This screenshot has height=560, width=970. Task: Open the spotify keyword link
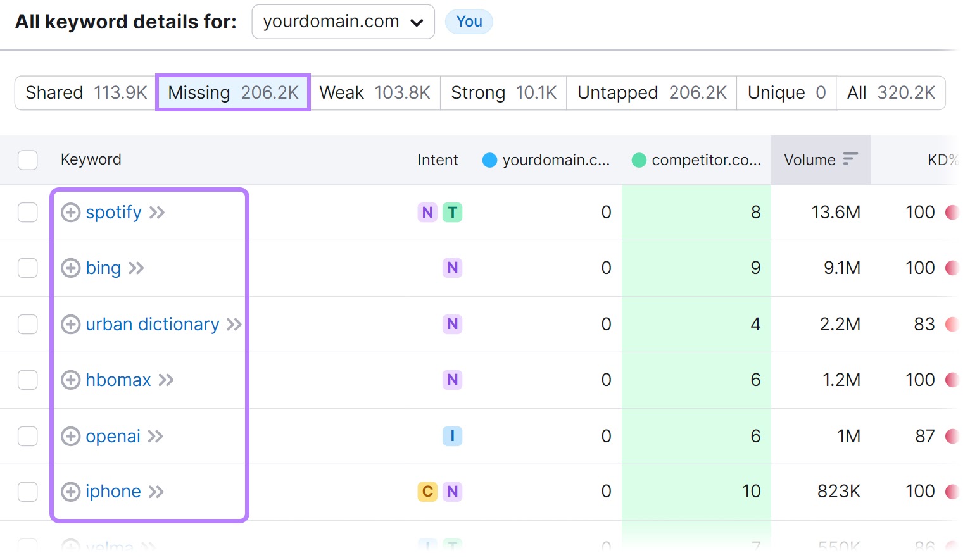click(114, 213)
